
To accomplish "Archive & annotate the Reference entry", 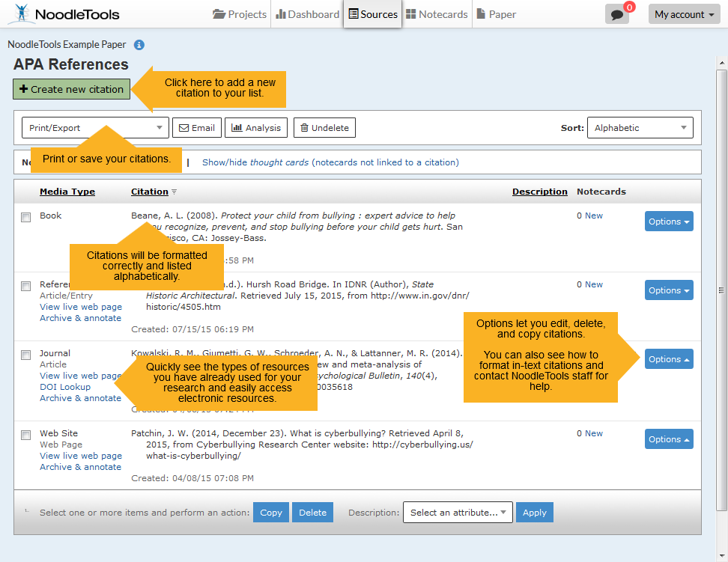I will (x=80, y=318).
